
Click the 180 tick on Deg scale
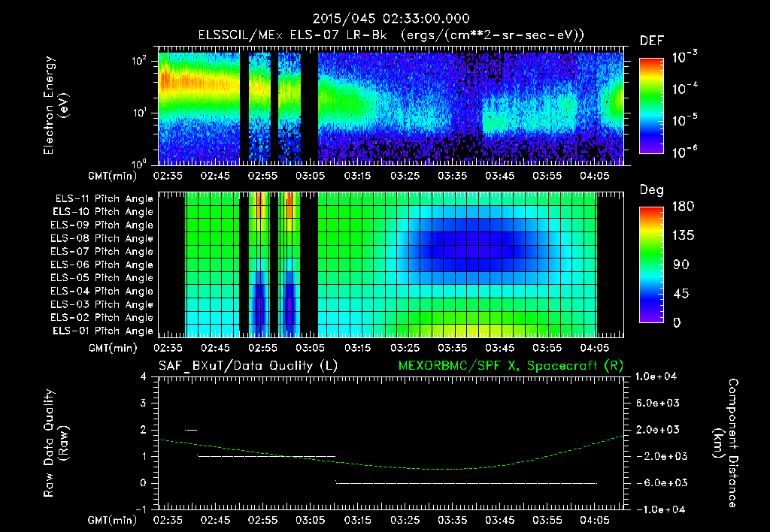pyautogui.click(x=683, y=206)
